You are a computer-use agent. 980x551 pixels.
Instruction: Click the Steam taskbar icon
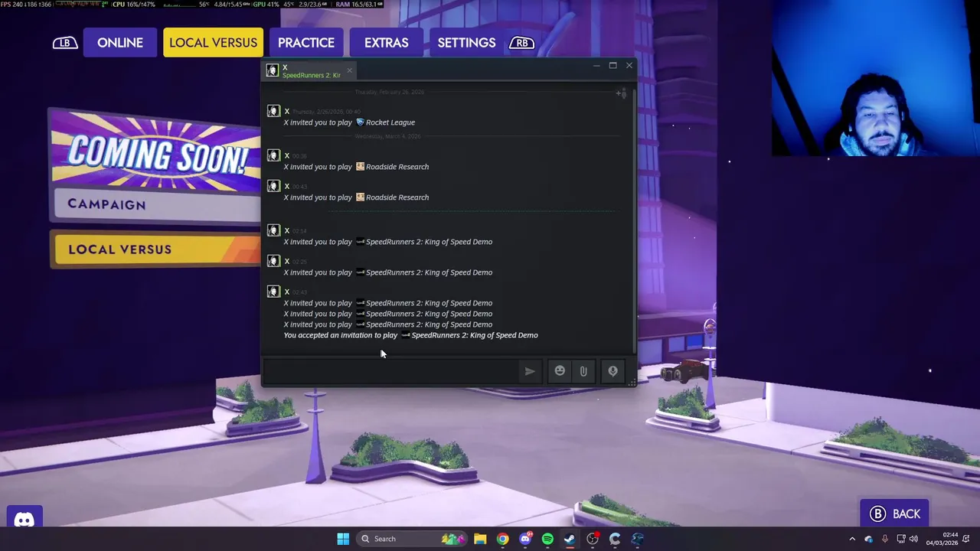coord(570,539)
